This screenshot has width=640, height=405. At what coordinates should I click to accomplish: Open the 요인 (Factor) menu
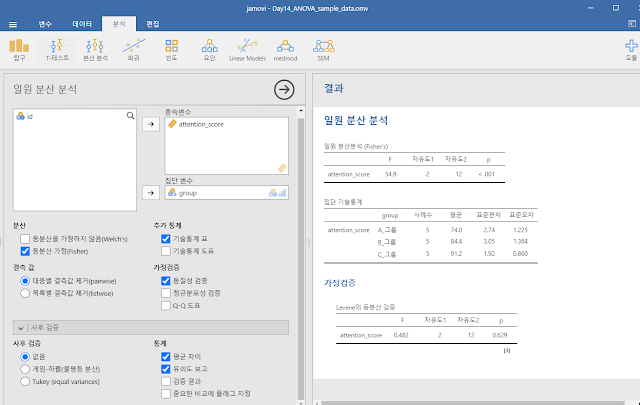click(x=209, y=50)
